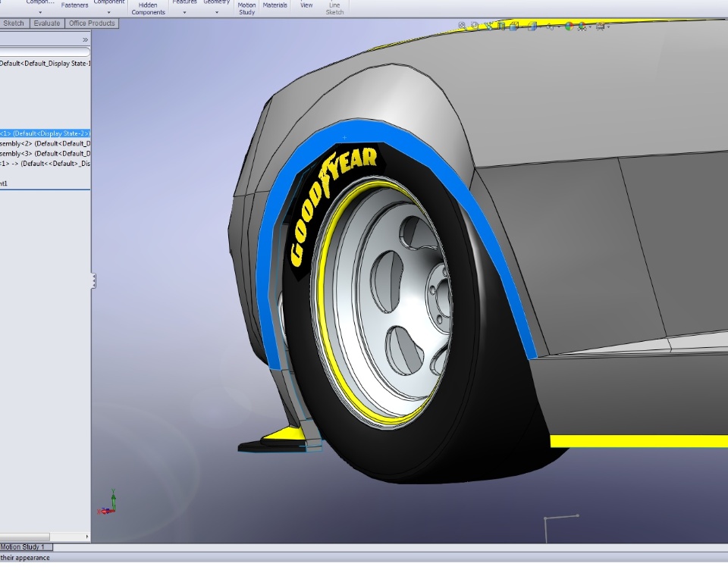Expand the Apply Scene dropdown arrow
Viewport: 728px width, 576px height.
pos(590,27)
